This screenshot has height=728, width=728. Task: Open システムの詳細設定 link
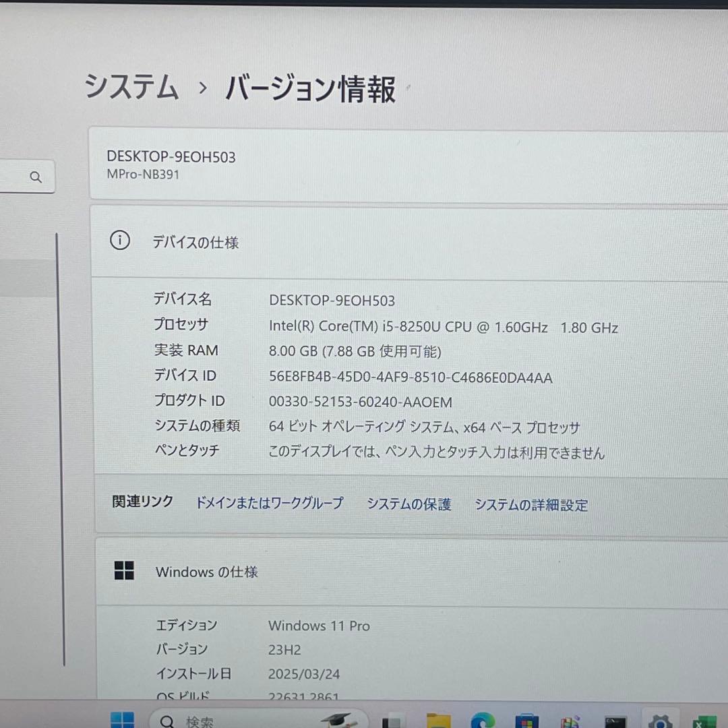(x=531, y=505)
